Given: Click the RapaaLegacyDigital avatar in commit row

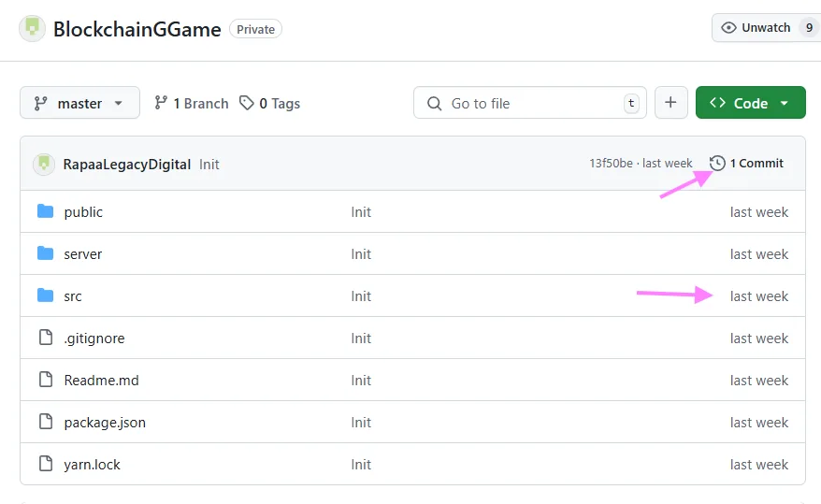Looking at the screenshot, I should 44,165.
